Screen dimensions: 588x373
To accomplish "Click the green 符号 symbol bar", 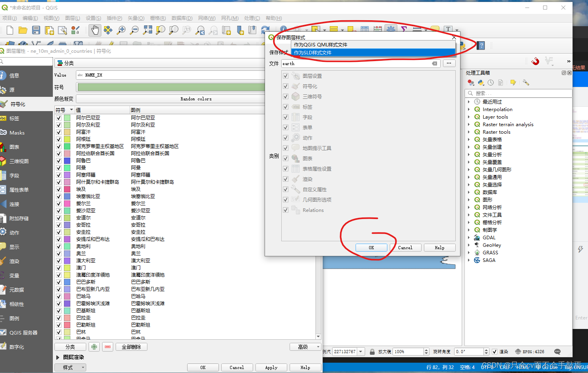I will tap(171, 87).
